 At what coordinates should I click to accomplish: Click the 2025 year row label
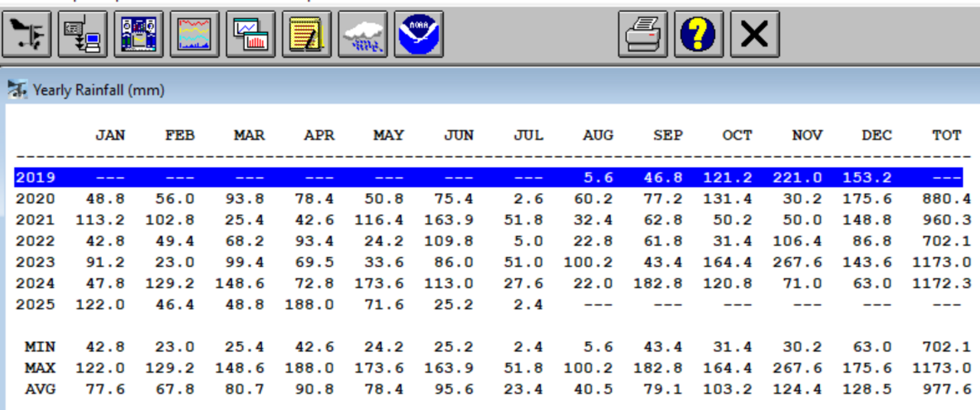tap(35, 304)
